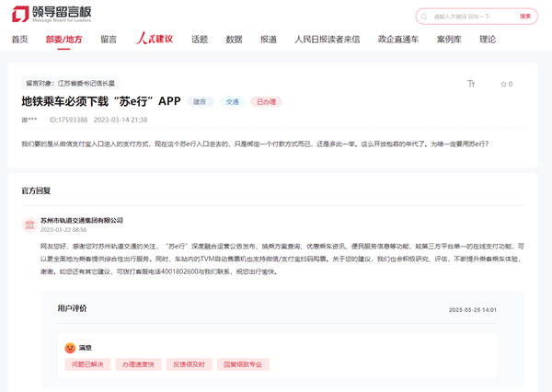Click the 建言 tag
552x392 pixels.
tap(200, 102)
